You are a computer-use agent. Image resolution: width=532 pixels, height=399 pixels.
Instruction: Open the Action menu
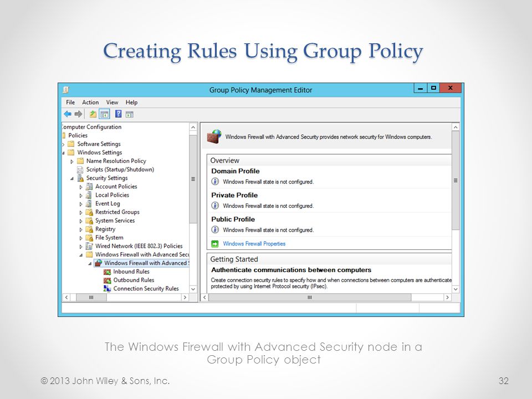coord(90,102)
